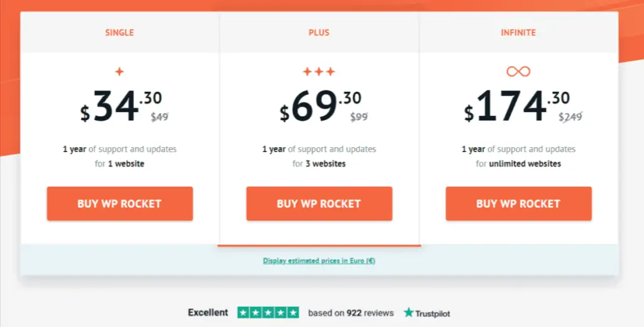644x327 pixels.
Task: Buy WP Rocket Plus plan
Action: (x=319, y=204)
